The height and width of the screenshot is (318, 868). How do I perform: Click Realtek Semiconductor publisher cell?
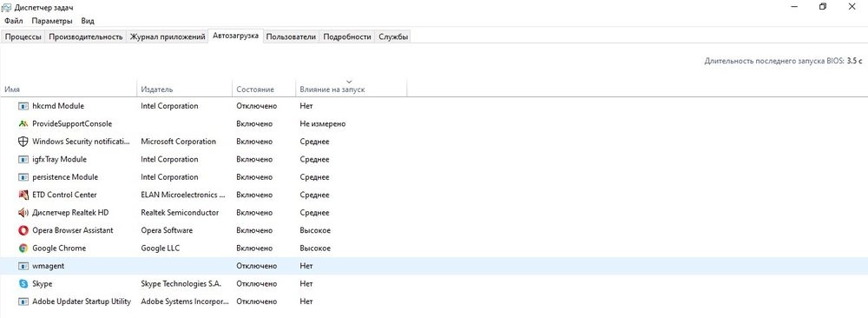(x=180, y=212)
